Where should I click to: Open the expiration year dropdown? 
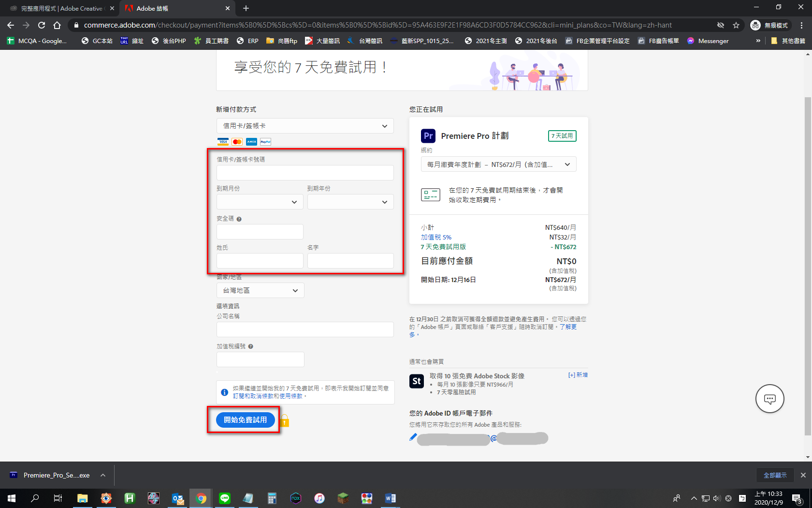[350, 202]
